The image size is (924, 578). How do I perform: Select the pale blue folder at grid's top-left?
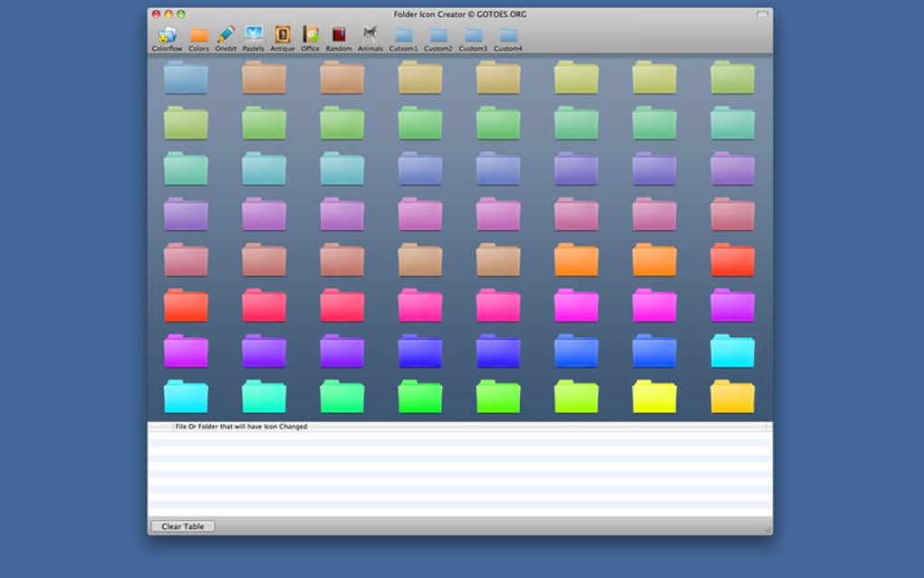(x=186, y=78)
